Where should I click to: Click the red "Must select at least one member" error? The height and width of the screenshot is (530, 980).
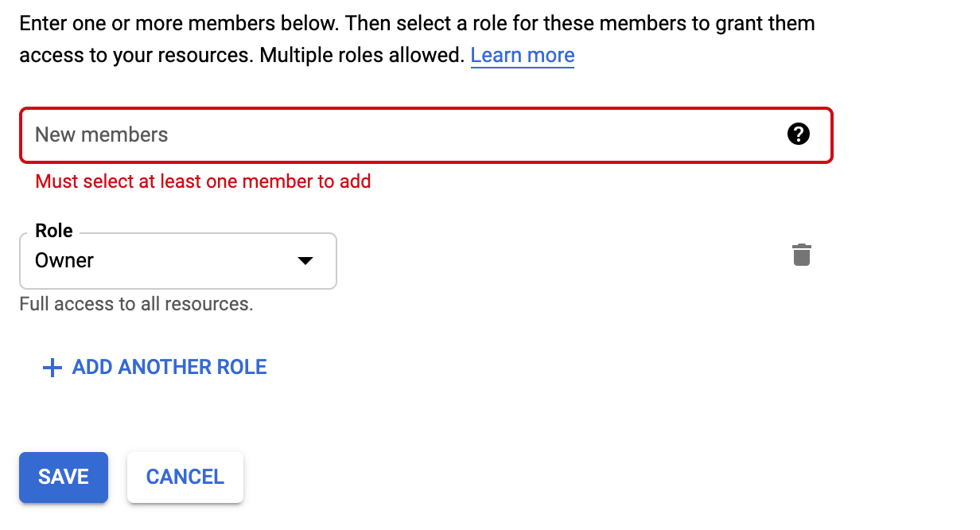203,181
